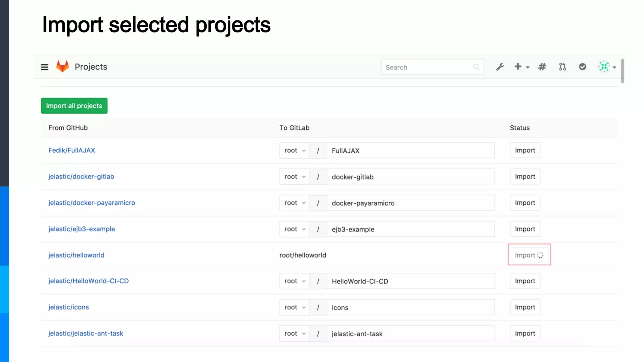Expand root namespace dropdown for docker-gitlab
This screenshot has height=362, width=644.
[294, 177]
